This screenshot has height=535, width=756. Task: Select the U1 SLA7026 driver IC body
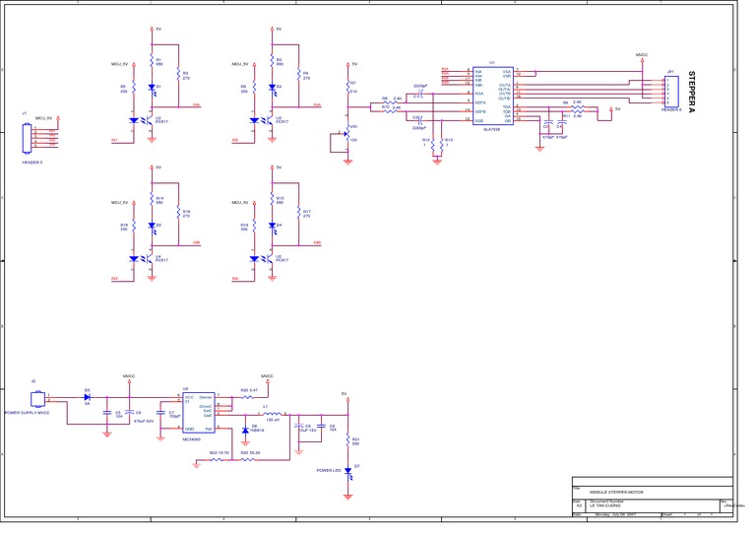click(x=493, y=96)
